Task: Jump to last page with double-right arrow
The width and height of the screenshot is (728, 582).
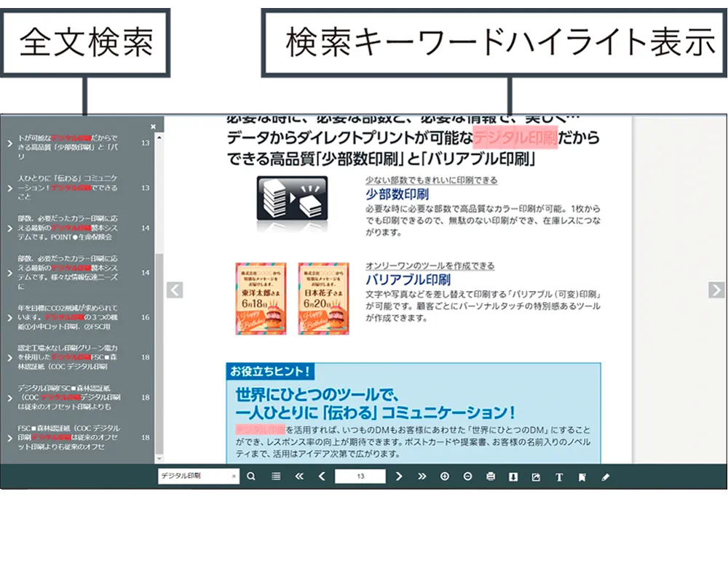Action: pyautogui.click(x=422, y=477)
